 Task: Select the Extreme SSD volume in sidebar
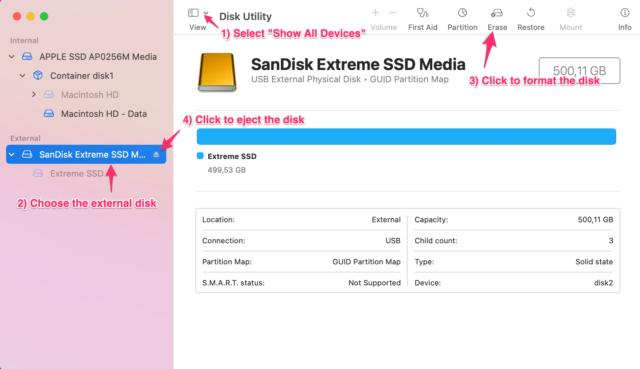click(x=77, y=173)
